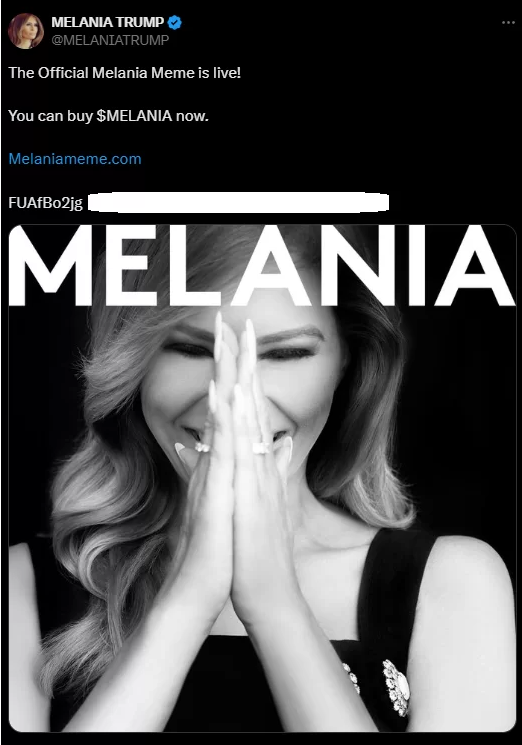522x745 pixels.
Task: Click the MELANIA TRUMP display name
Action: pyautogui.click(x=107, y=22)
